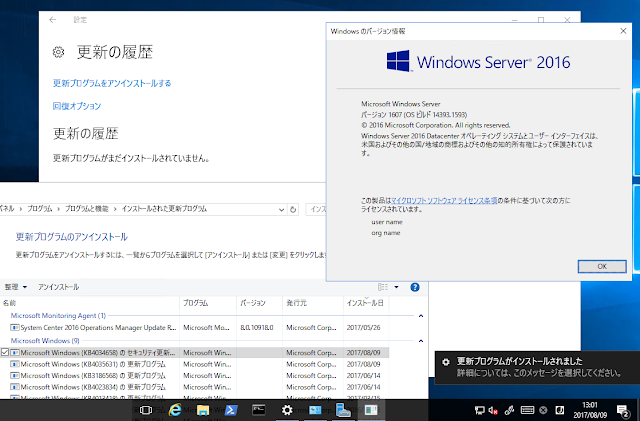The image size is (640, 421).
Task: Click network status tray icon
Action: pos(480,410)
